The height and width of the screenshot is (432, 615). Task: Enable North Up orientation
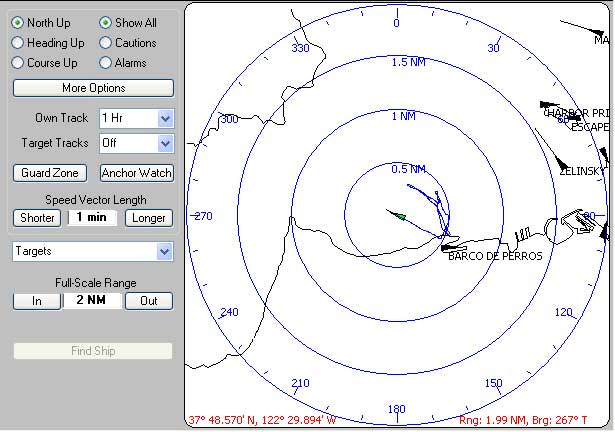18,22
